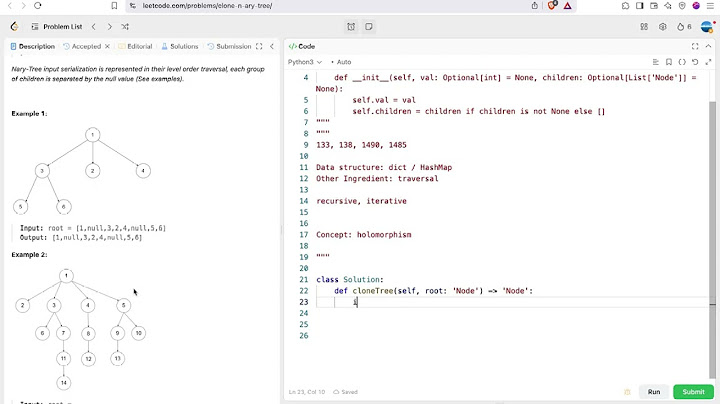Expand editor with diagonal arrows icon
720x404 pixels.
tap(708, 62)
